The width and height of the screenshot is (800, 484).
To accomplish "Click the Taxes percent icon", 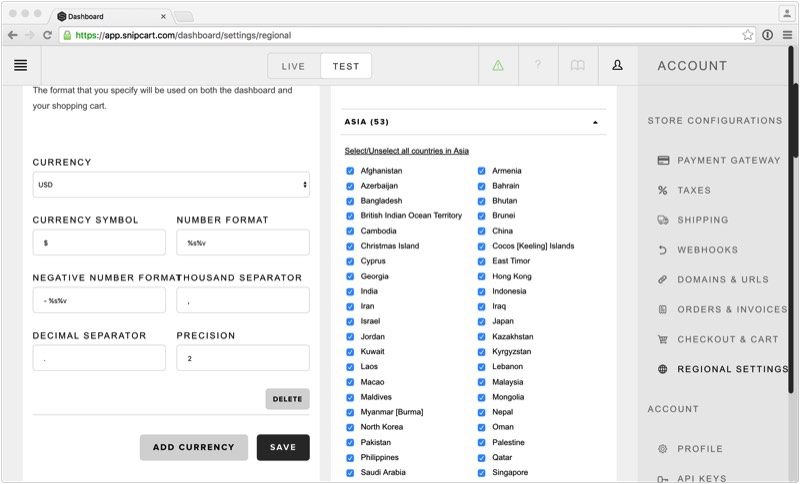I will [663, 190].
